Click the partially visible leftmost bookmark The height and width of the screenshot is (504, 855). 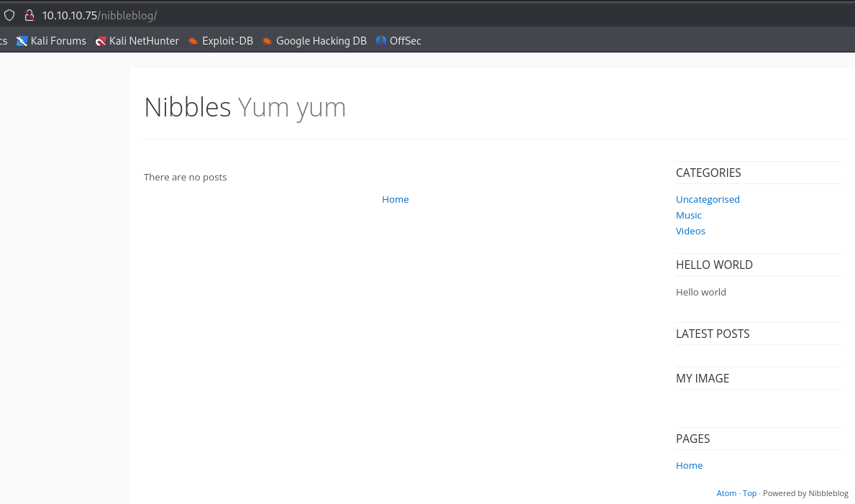[4, 41]
